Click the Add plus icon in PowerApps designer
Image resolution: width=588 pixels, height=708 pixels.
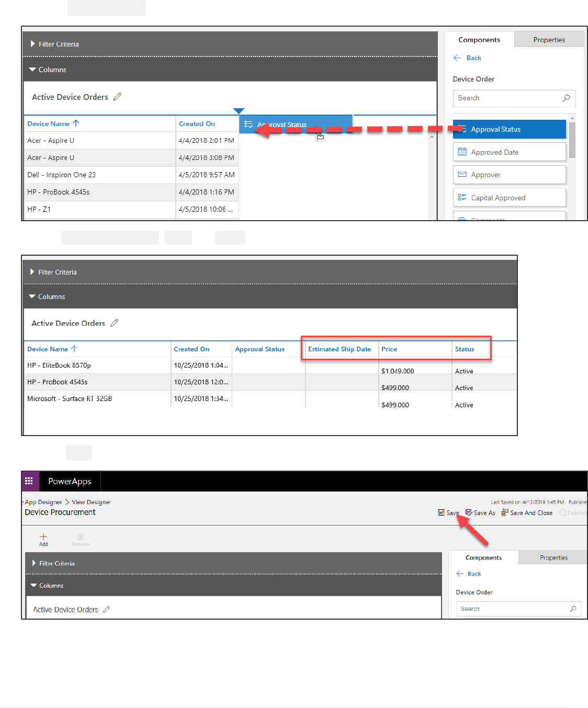tap(43, 536)
